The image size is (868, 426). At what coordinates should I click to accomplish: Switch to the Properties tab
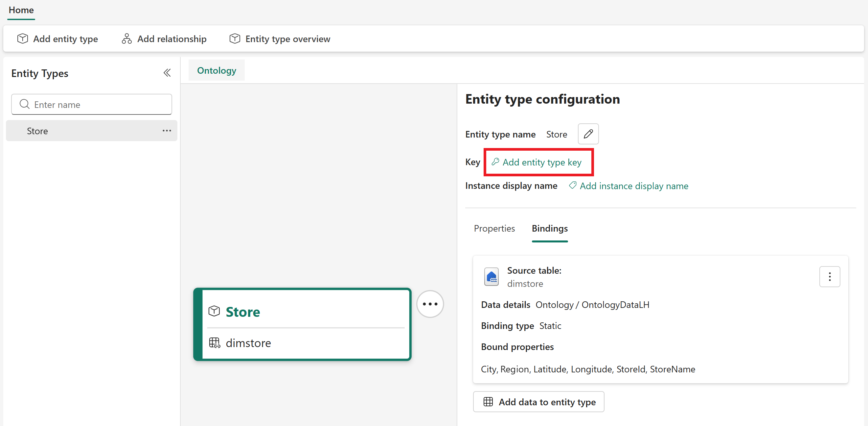tap(494, 228)
